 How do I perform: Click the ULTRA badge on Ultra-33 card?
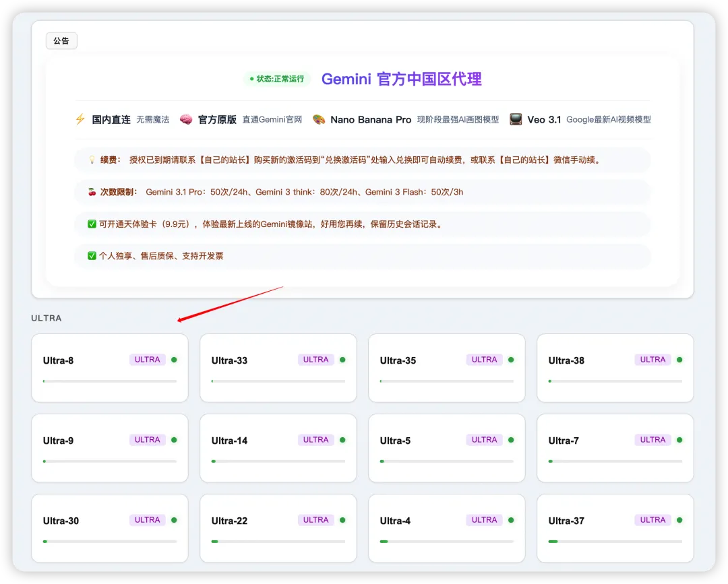315,360
